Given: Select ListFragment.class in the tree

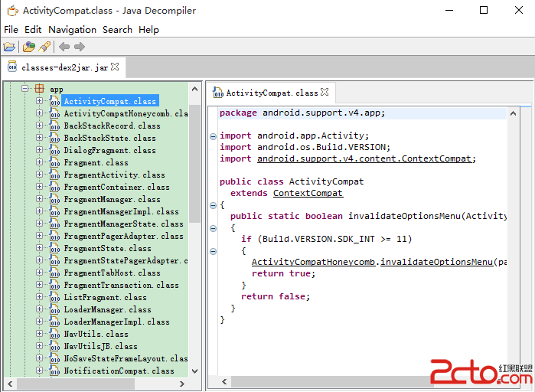Looking at the screenshot, I should coord(105,297).
